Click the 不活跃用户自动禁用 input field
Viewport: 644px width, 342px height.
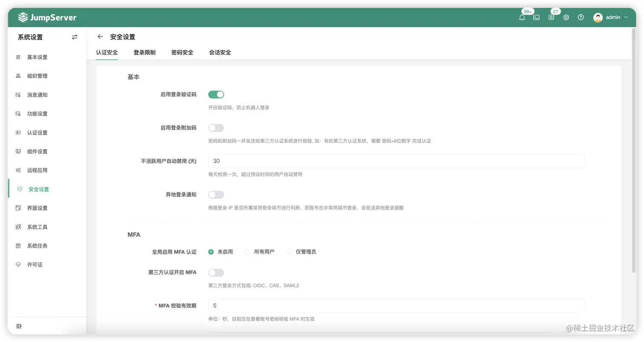point(396,161)
